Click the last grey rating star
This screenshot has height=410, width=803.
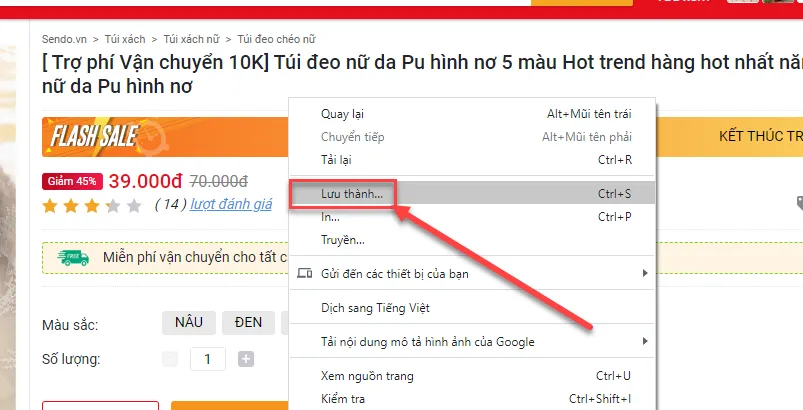(x=134, y=205)
